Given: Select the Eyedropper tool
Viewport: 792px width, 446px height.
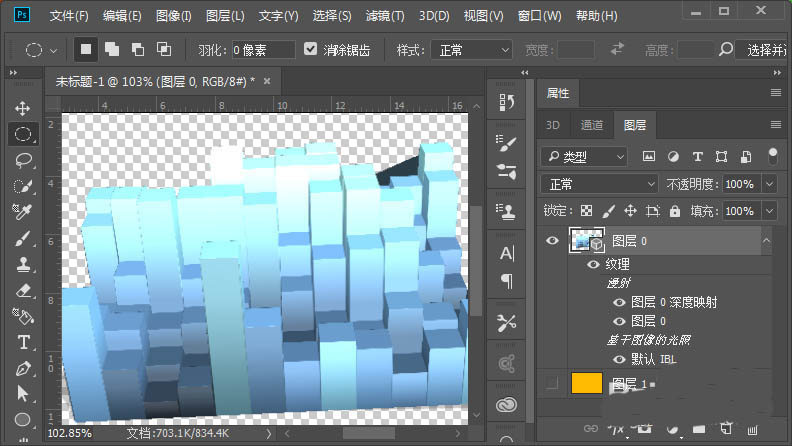Looking at the screenshot, I should [23, 212].
